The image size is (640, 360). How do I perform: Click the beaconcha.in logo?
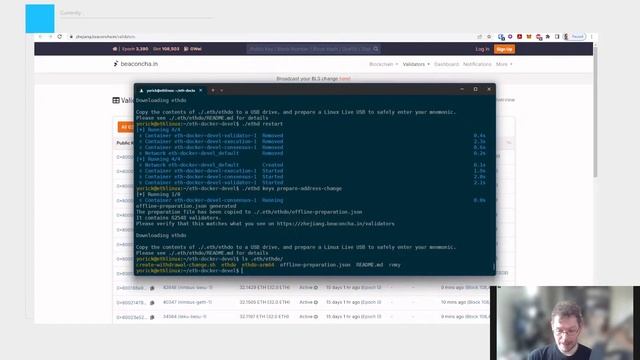pyautogui.click(x=136, y=64)
